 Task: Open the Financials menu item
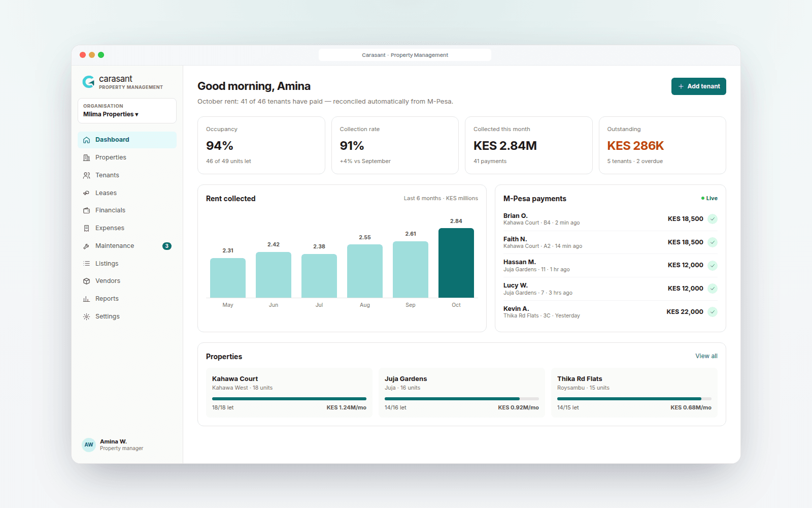tap(127, 210)
